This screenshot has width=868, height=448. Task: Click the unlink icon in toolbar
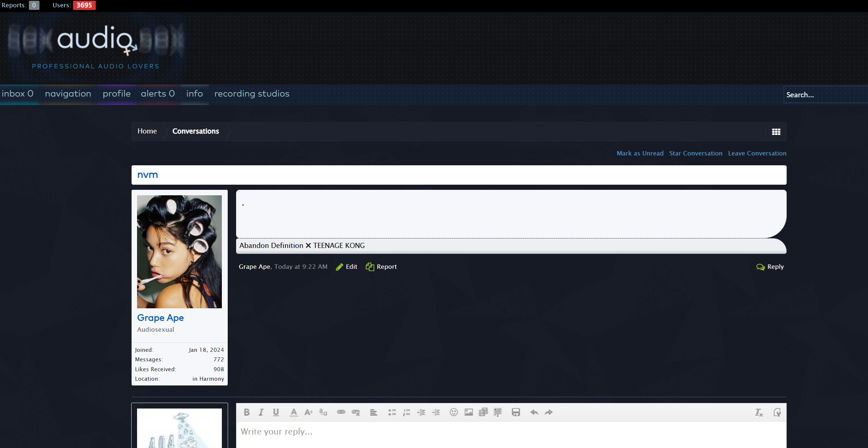point(356,412)
